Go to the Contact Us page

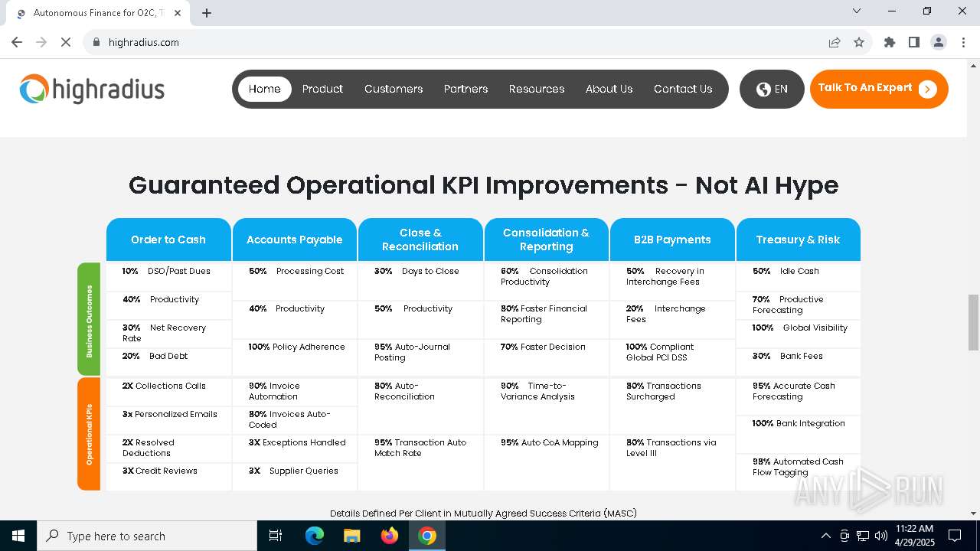[x=683, y=89]
